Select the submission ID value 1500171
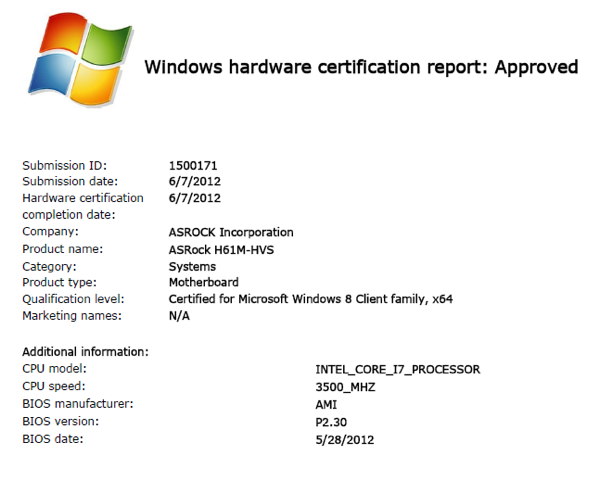600x481 pixels. 193,166
